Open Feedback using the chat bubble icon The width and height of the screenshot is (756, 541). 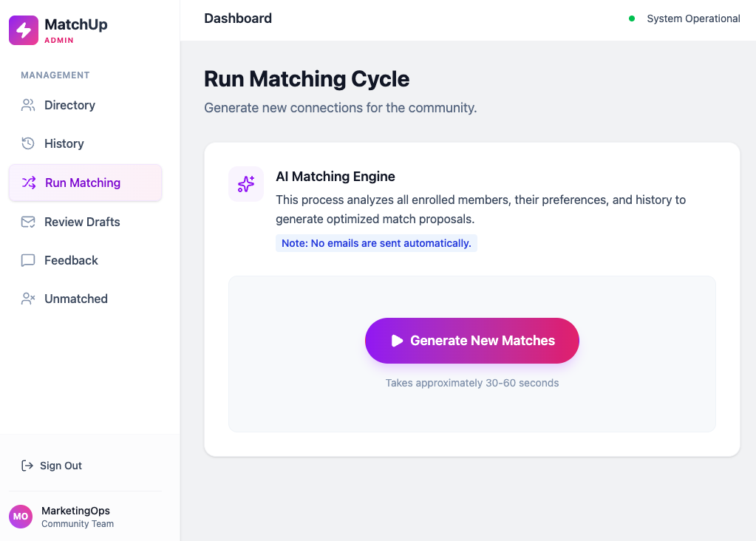(27, 259)
